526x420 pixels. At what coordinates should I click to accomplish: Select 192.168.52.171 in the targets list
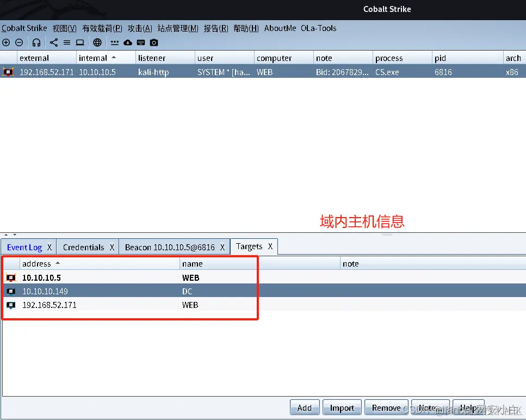point(49,305)
